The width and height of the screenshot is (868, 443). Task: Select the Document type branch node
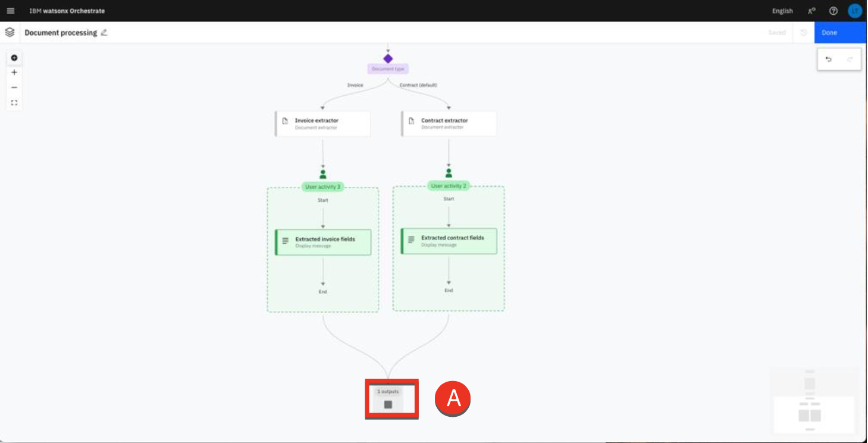388,59
